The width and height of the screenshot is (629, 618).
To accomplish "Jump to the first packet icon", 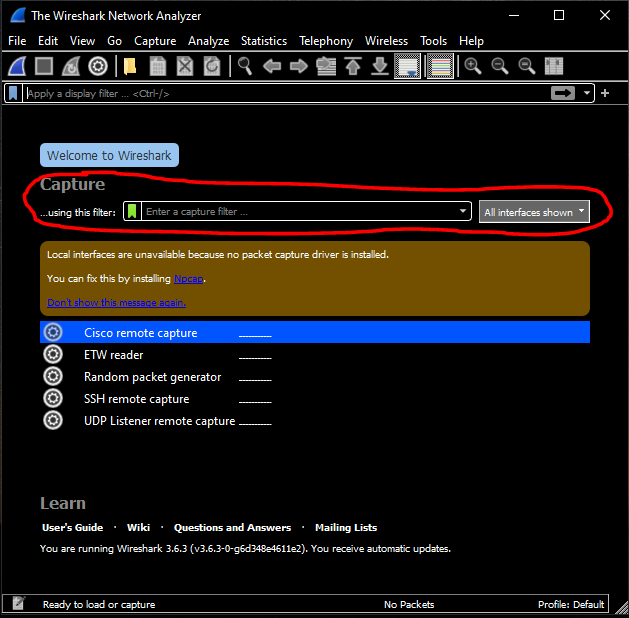I will [x=353, y=66].
